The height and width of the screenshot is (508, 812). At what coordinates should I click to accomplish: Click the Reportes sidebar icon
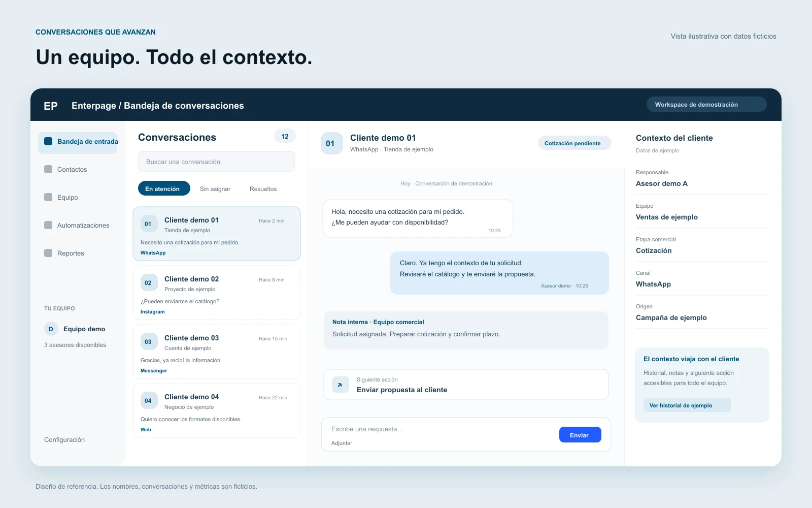pyautogui.click(x=48, y=253)
